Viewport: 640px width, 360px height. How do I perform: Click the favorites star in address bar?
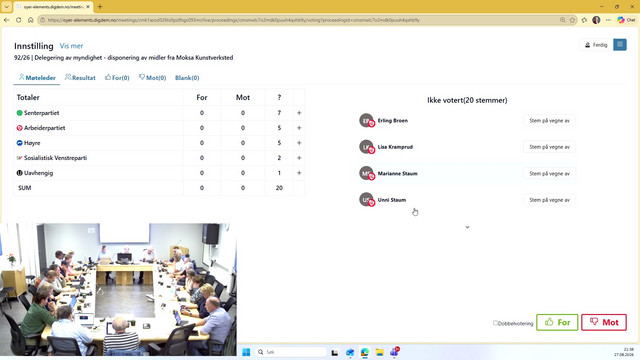573,20
